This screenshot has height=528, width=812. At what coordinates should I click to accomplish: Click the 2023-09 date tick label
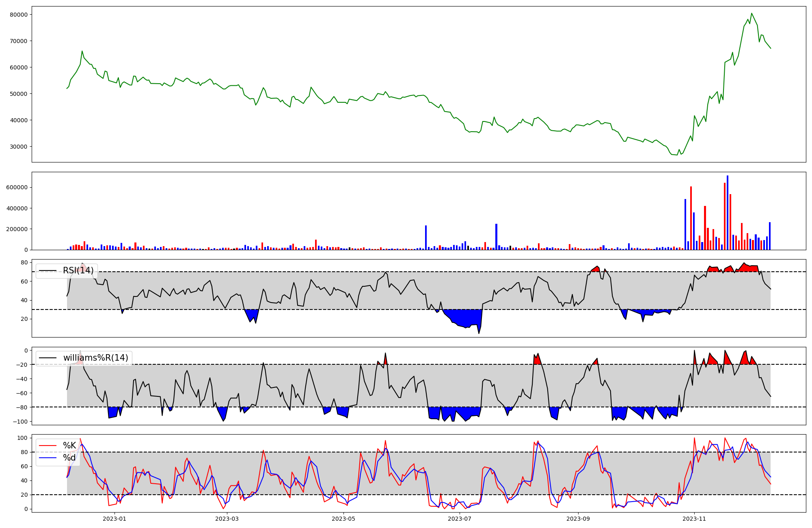[578, 519]
